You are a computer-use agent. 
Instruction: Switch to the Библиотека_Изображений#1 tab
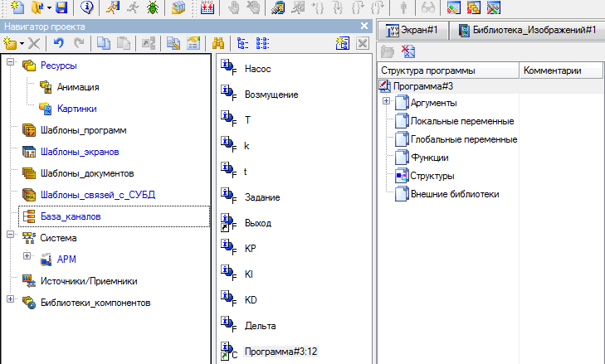[528, 30]
